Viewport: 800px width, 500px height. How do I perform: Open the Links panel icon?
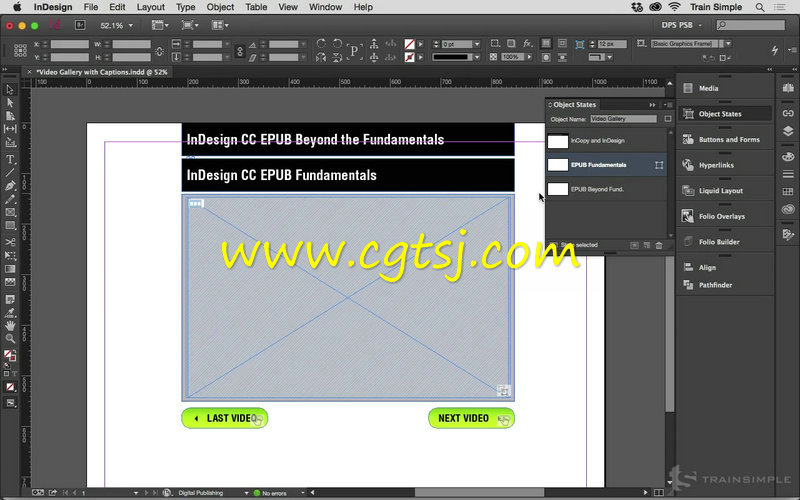tap(788, 113)
